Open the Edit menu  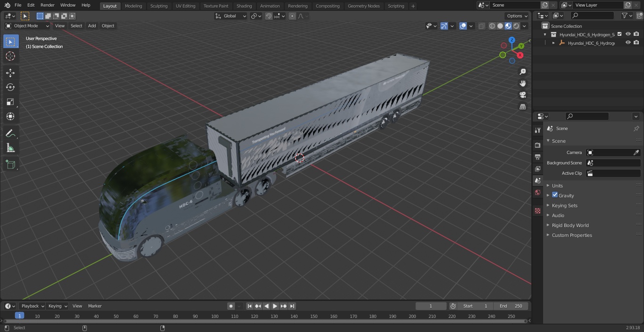pos(31,5)
